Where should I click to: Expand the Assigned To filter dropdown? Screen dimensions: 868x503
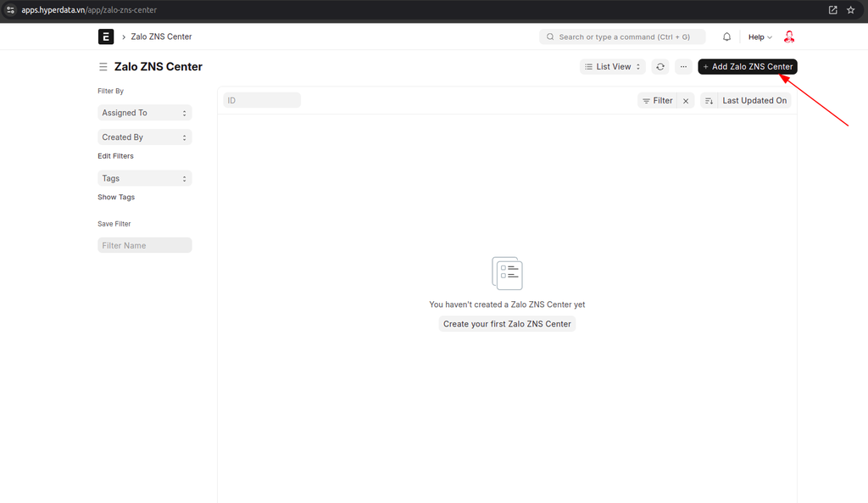[x=144, y=113]
